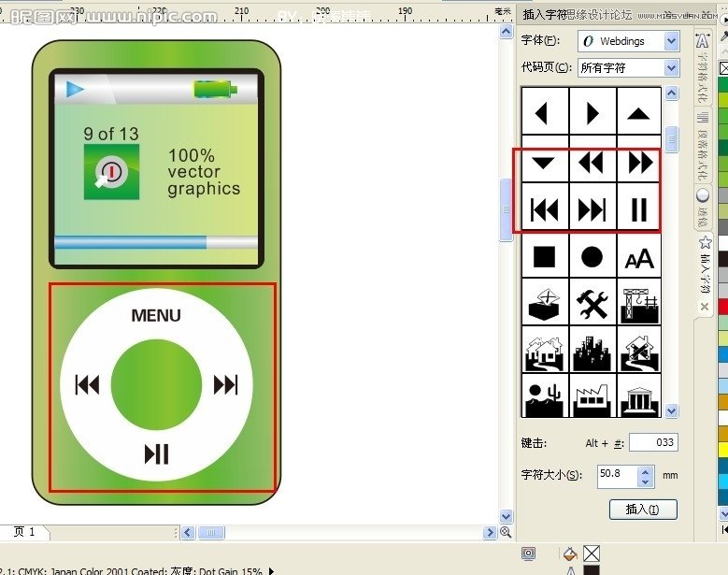Screen dimensions: 728x575
Task: Click canvas vertical scrollbar down arrow
Action: (x=506, y=516)
